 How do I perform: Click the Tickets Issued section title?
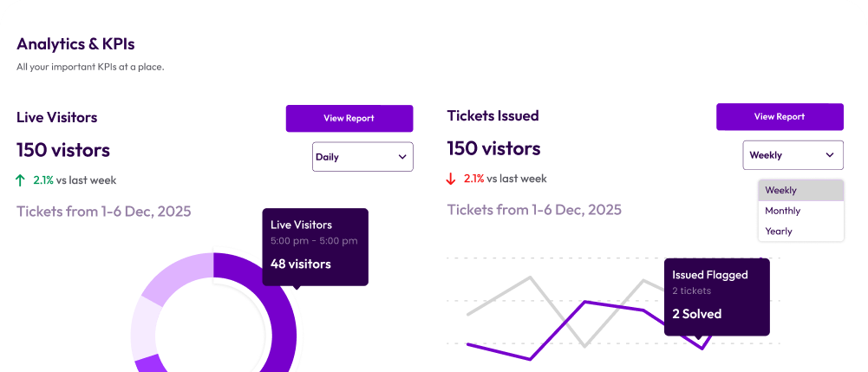coord(493,115)
